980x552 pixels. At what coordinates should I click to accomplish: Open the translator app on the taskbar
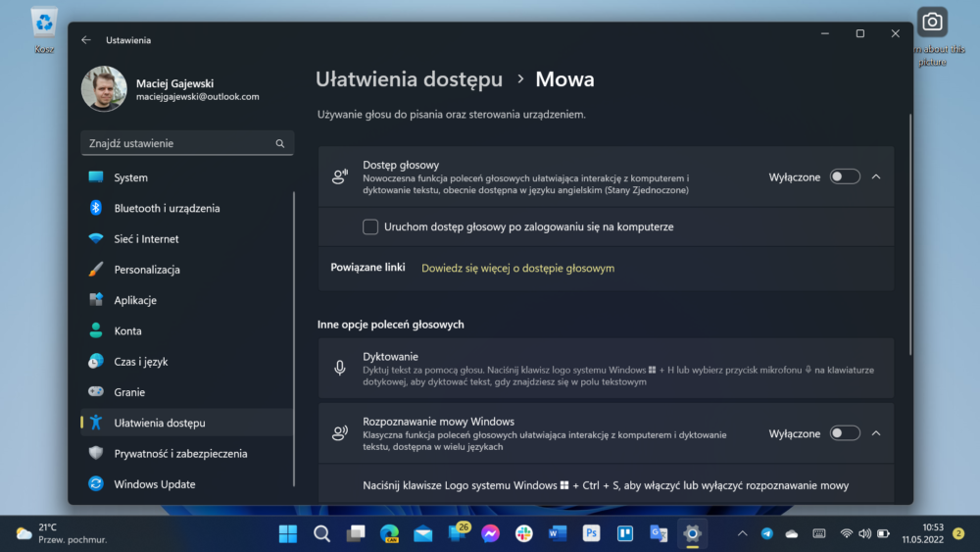(659, 534)
